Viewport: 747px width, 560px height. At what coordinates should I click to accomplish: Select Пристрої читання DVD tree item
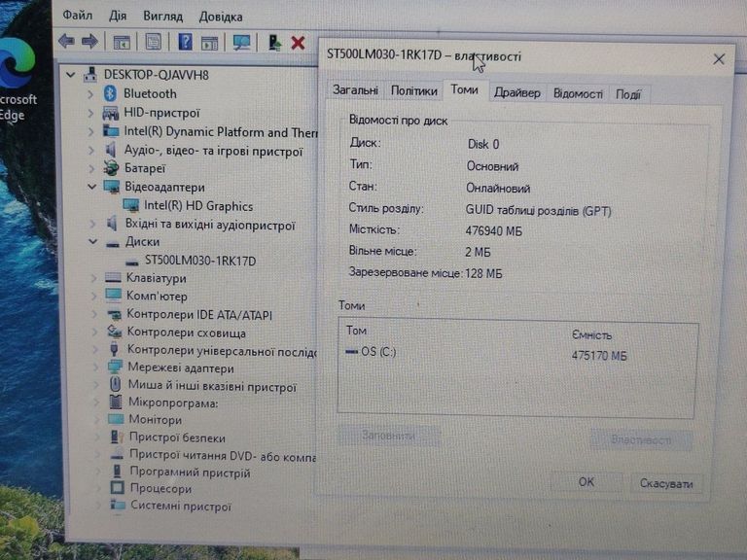pos(223,456)
